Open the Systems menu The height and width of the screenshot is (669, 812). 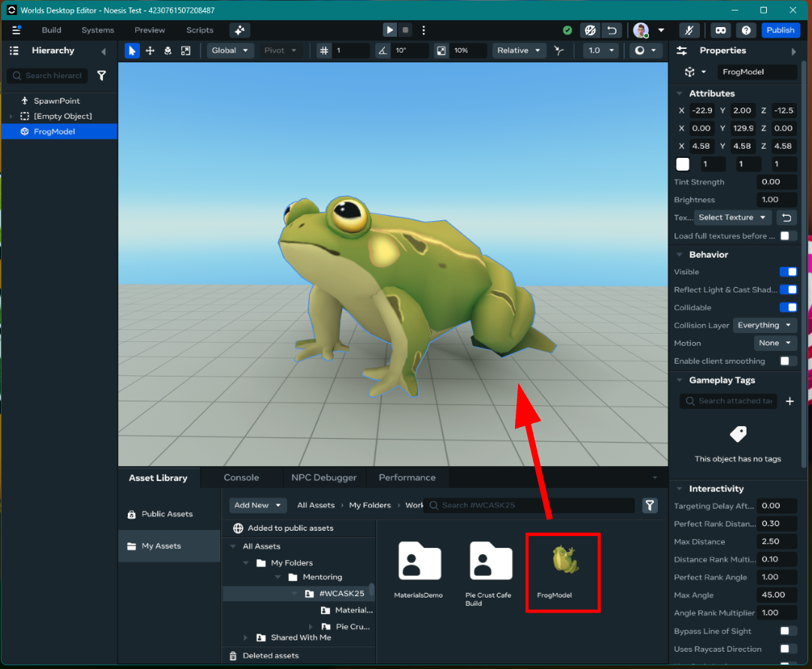98,30
